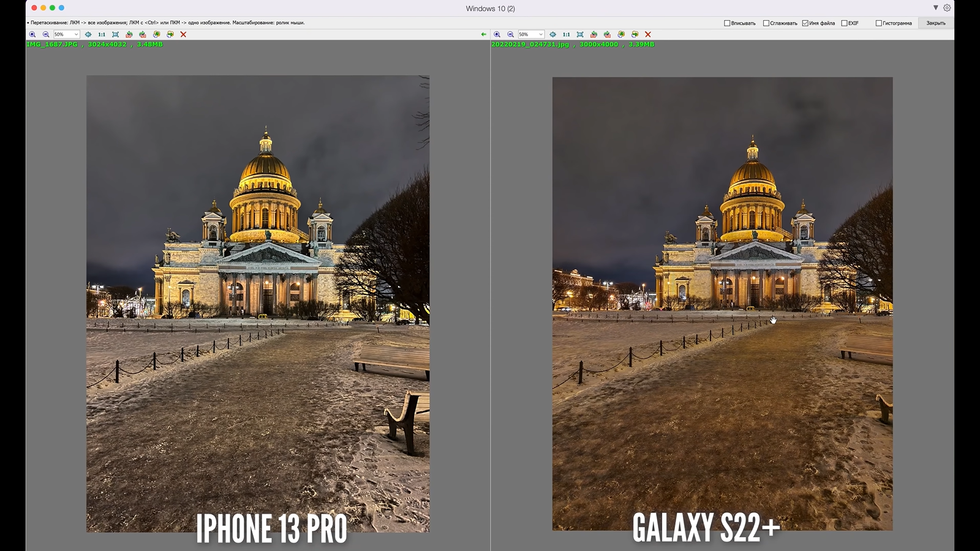Click the blue title bar dot

click(x=61, y=8)
